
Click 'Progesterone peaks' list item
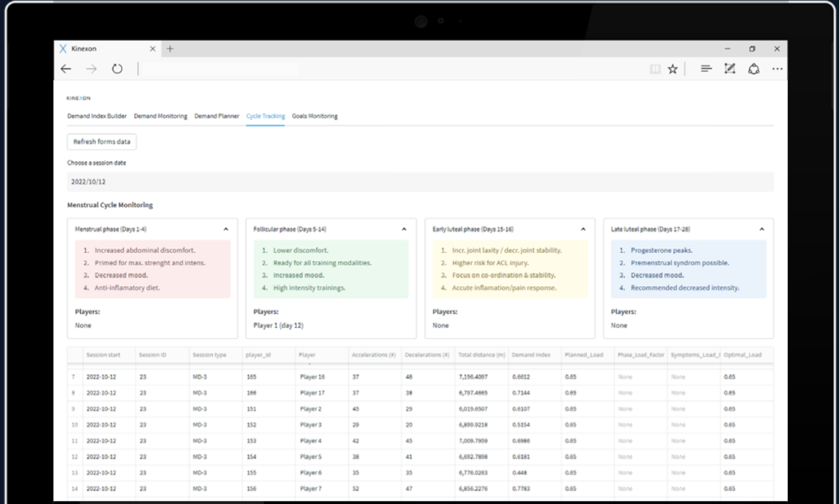pos(662,251)
